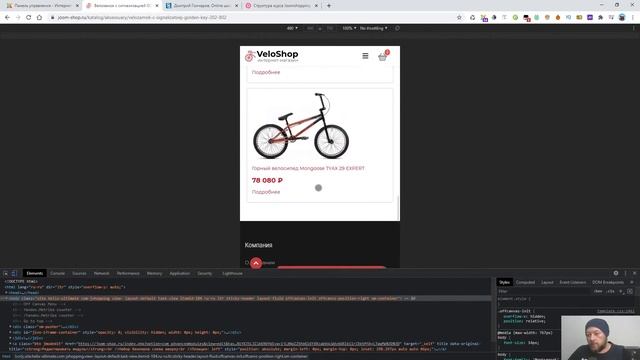Toggle the computed styles sidebar icon
Viewport: 640px width, 360px height.
(630, 291)
